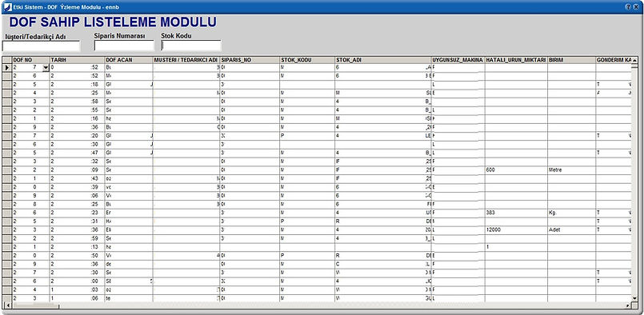Select the TARIH cell ending in :00
Viewport: 644px width, 315px height.
(77, 281)
